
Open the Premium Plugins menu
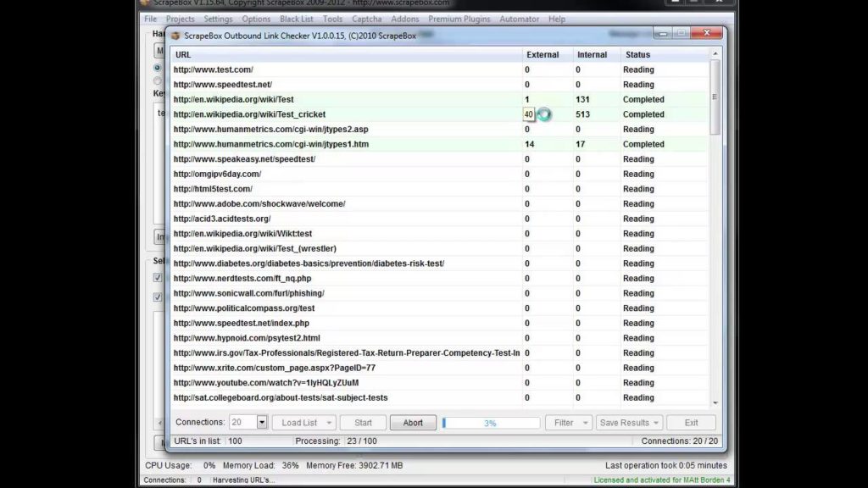pos(459,19)
